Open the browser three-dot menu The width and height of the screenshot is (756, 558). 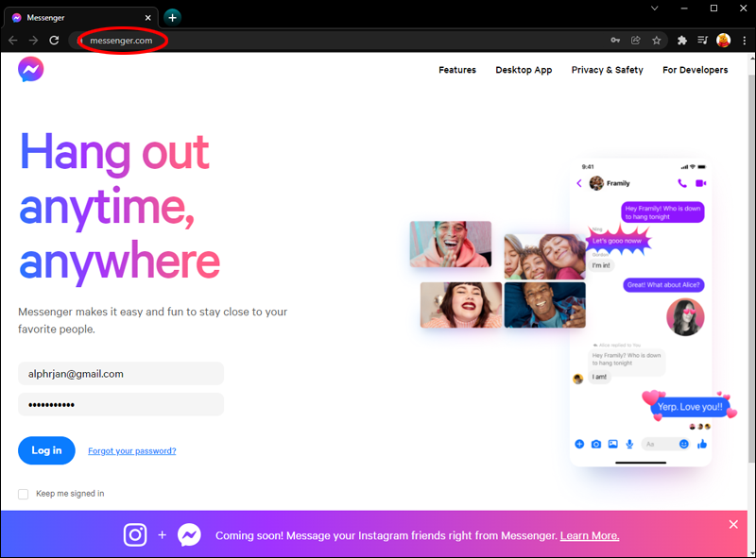(x=745, y=41)
